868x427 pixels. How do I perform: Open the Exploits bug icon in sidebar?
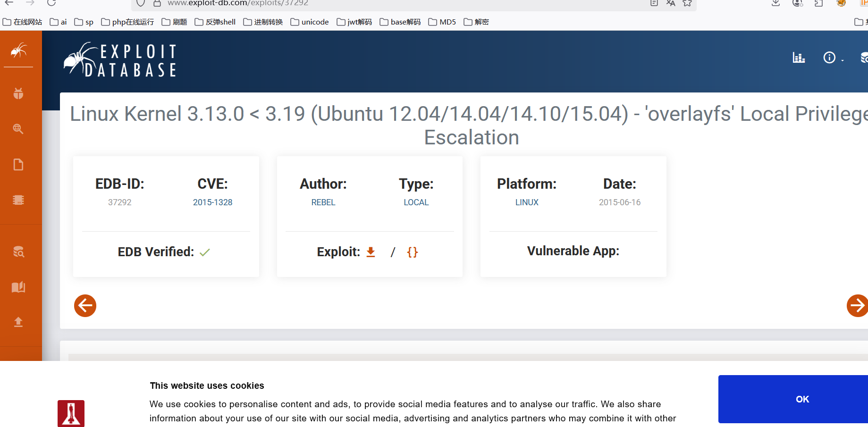click(18, 93)
